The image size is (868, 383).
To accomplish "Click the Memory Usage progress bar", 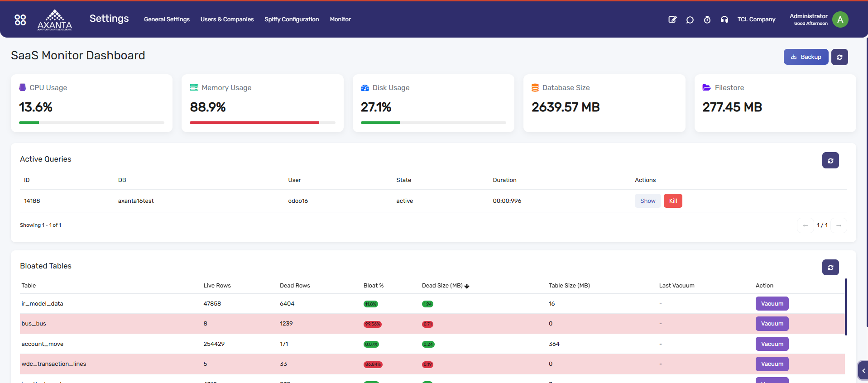I will (x=262, y=123).
